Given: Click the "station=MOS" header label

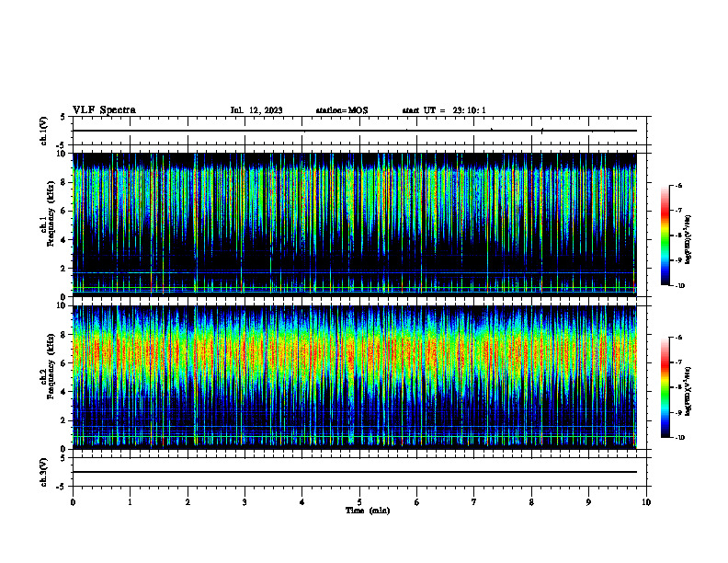Looking at the screenshot, I should coord(342,110).
